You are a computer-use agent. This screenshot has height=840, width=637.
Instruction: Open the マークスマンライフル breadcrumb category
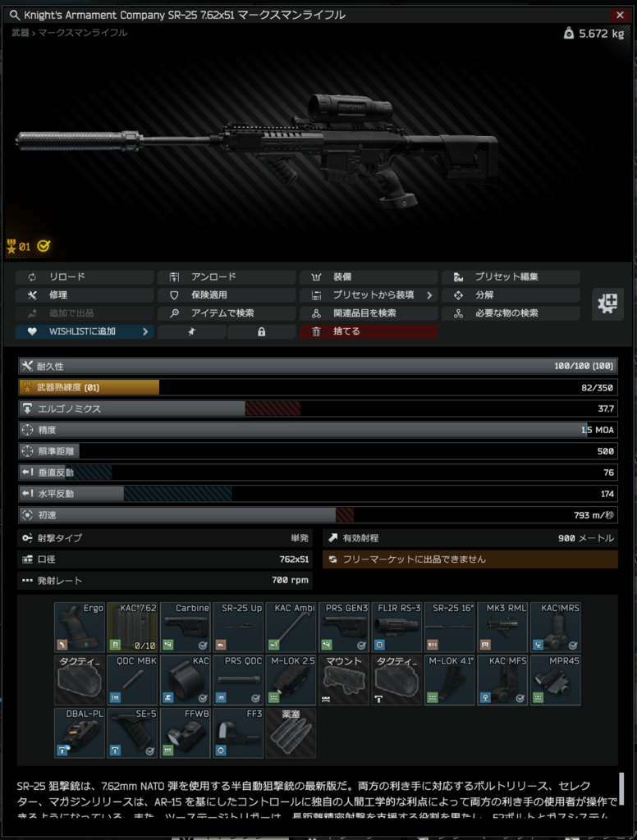pos(83,33)
